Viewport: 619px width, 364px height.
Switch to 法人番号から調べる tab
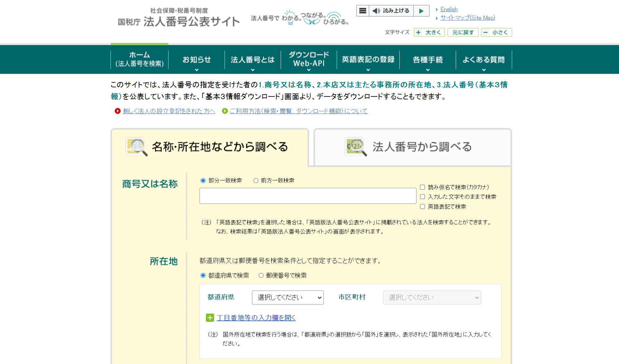413,147
